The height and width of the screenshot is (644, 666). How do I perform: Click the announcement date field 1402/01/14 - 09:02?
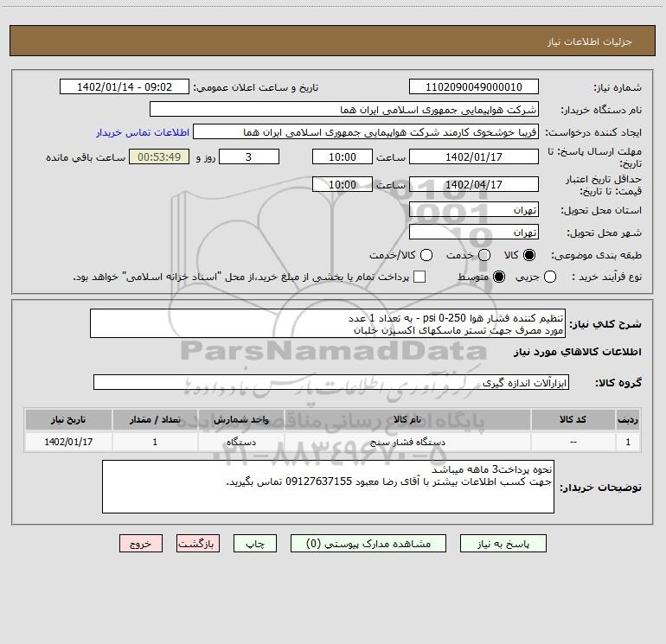124,86
